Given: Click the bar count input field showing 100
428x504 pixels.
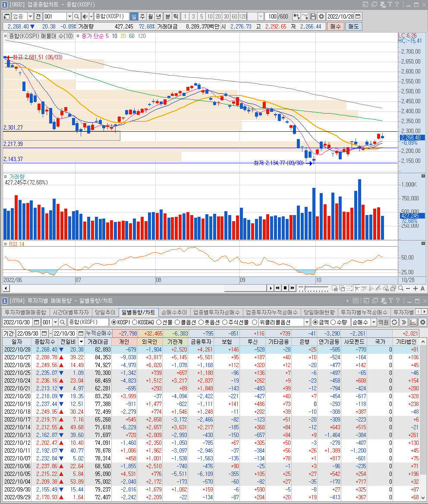Looking at the screenshot, I should 271,16.
